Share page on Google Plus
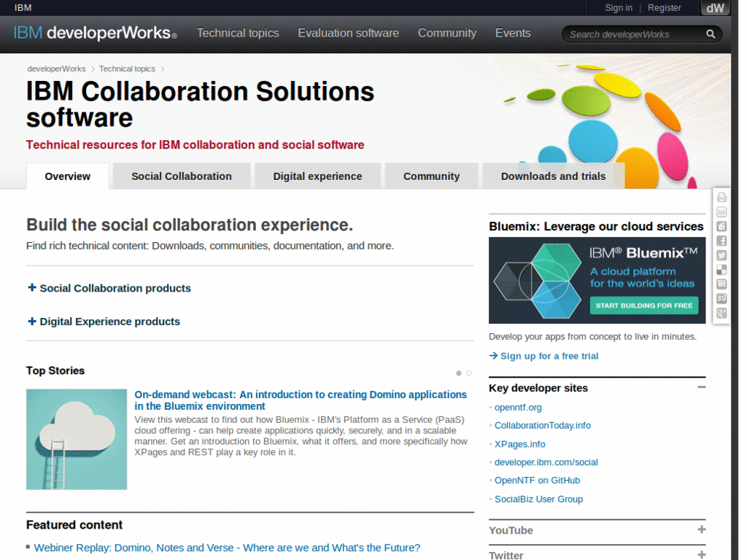This screenshot has height=560, width=747. point(721,313)
